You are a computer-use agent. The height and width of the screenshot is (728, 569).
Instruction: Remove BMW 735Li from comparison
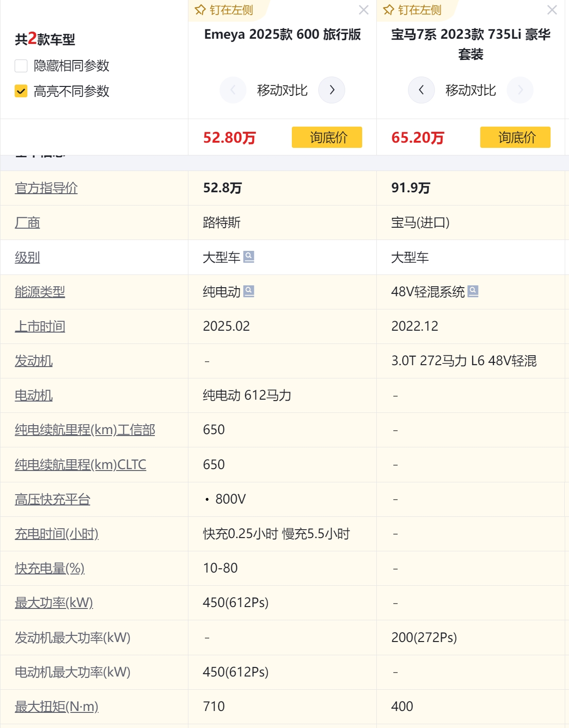tap(552, 10)
